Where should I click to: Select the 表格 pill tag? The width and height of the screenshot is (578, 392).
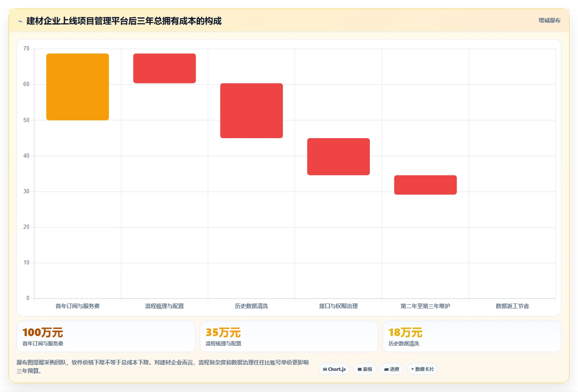[x=365, y=369]
